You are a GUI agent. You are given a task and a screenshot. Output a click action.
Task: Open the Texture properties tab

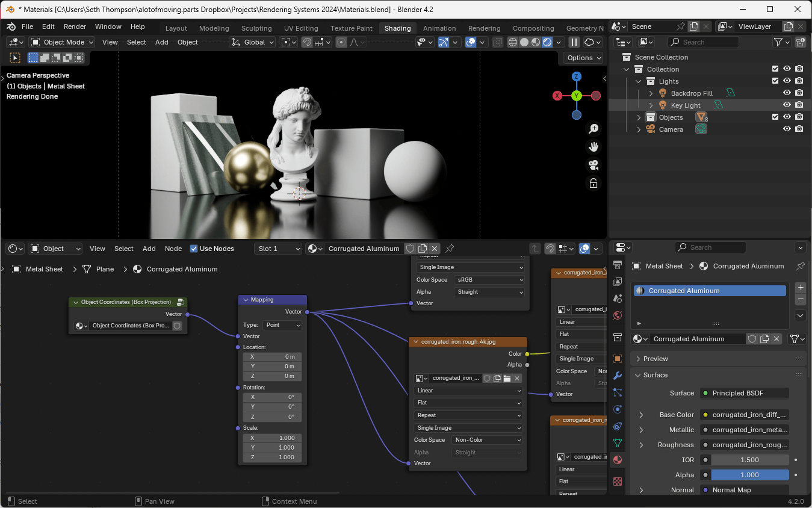(x=617, y=482)
